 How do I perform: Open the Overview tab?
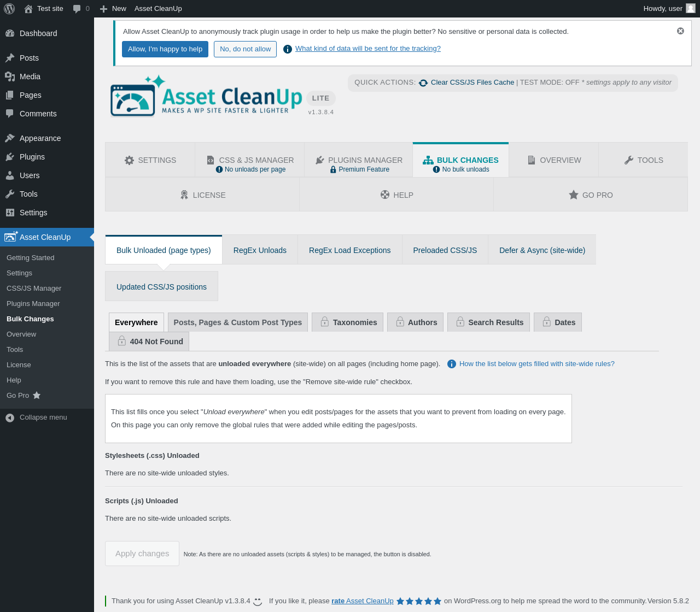click(553, 160)
